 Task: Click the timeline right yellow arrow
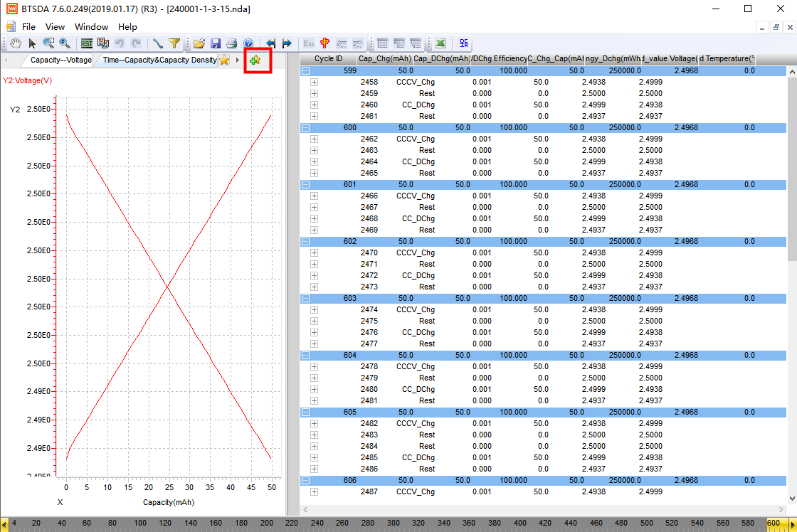tap(793, 524)
